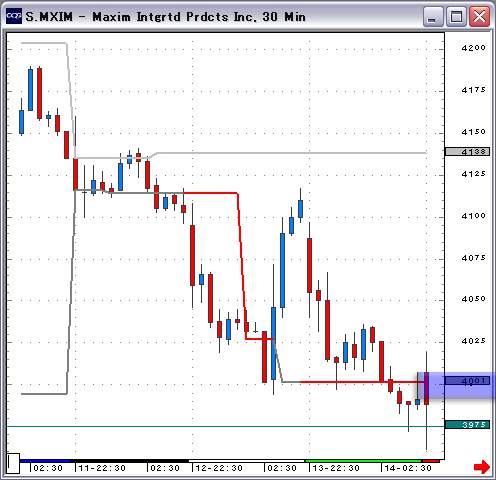The width and height of the screenshot is (496, 480).
Task: Click the 4175 price scale label
Action: pyautogui.click(x=473, y=90)
